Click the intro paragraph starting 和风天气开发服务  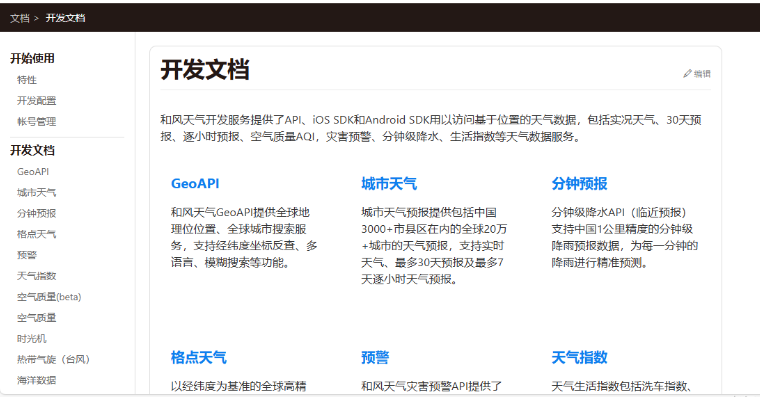tap(431, 128)
